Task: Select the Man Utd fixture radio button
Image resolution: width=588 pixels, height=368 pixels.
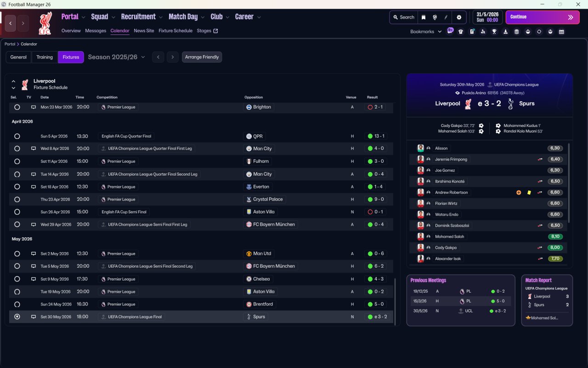Action: (x=17, y=253)
